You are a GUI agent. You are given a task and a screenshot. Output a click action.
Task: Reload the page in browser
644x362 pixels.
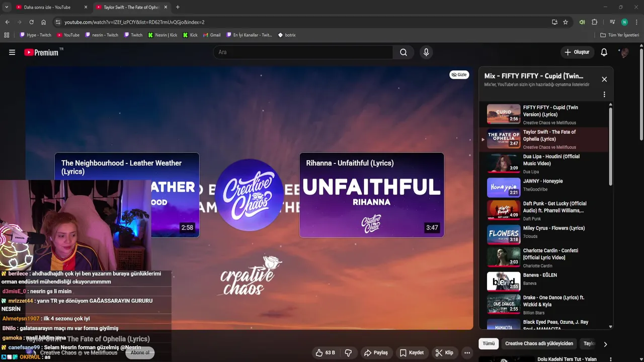tap(31, 22)
